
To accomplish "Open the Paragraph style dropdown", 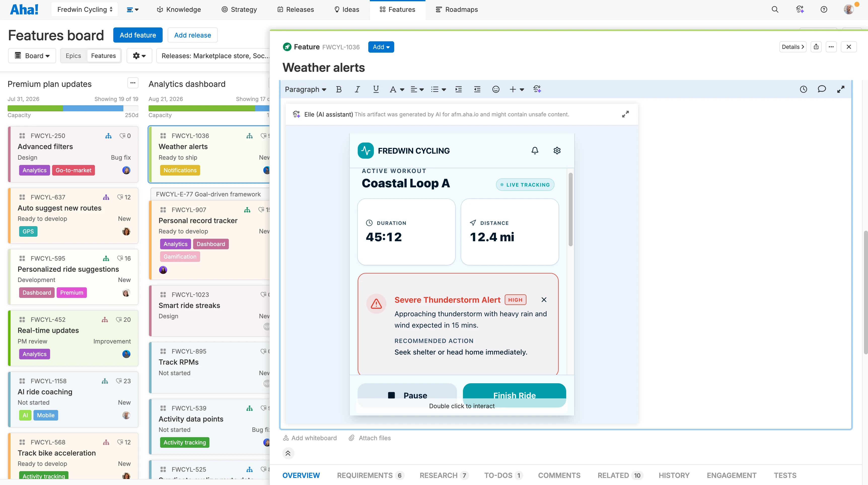I will click(305, 89).
